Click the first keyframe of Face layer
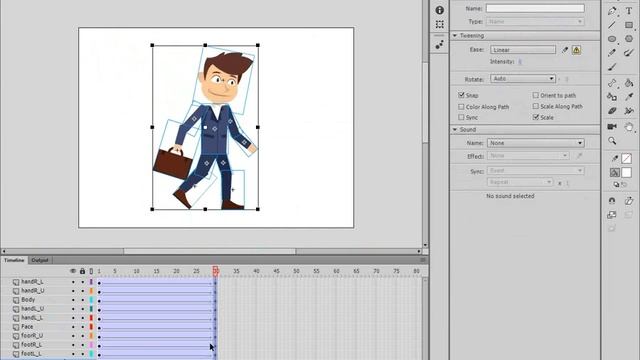This screenshot has height=360, width=640. pos(99,327)
